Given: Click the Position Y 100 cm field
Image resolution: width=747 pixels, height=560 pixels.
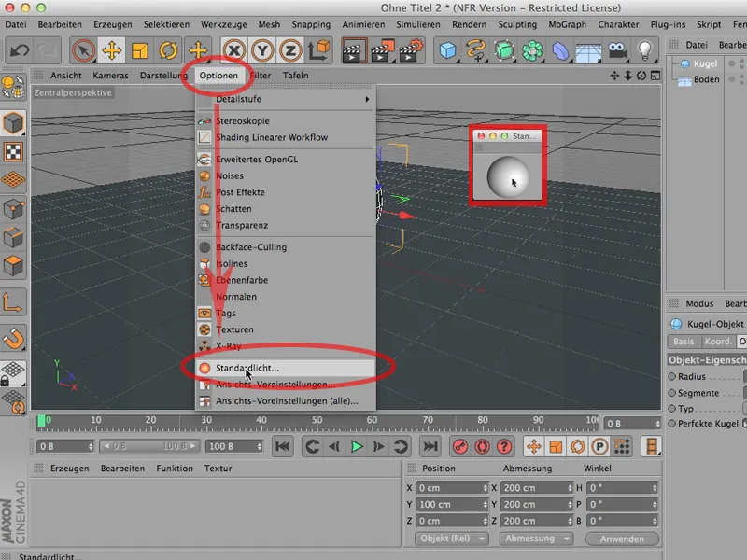Looking at the screenshot, I should click(452, 504).
